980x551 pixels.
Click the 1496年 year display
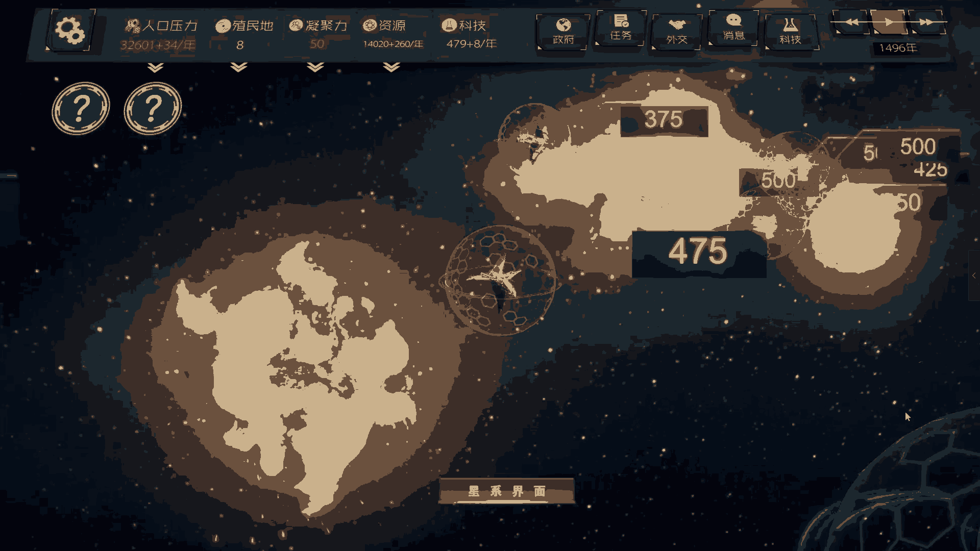(898, 48)
